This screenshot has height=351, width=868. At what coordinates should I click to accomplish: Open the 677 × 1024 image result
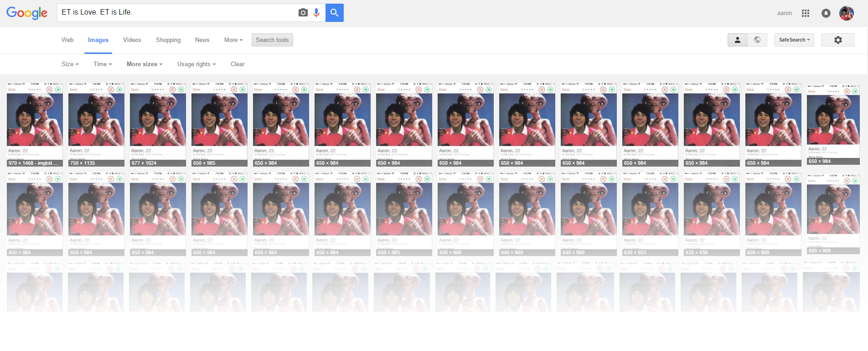click(158, 124)
